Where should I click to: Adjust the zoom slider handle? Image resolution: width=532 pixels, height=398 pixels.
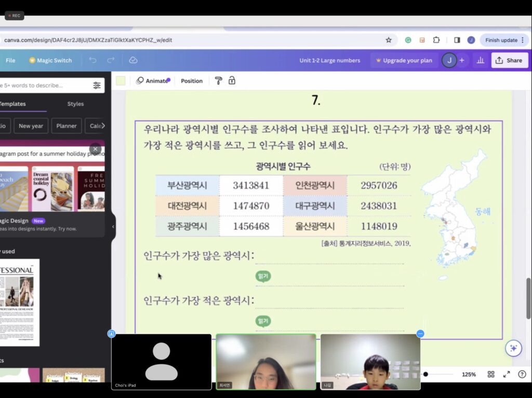(425, 374)
